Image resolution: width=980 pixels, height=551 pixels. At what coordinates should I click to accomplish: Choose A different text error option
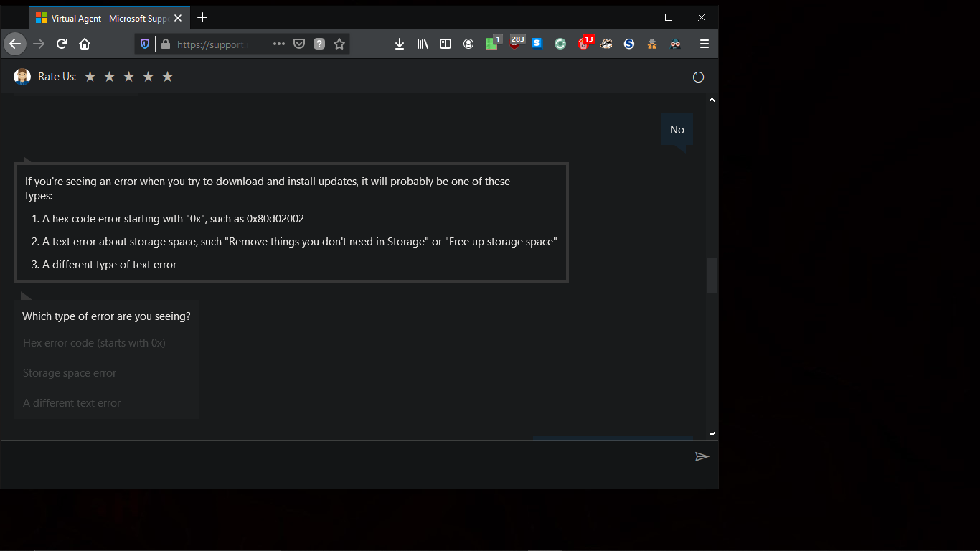(72, 403)
